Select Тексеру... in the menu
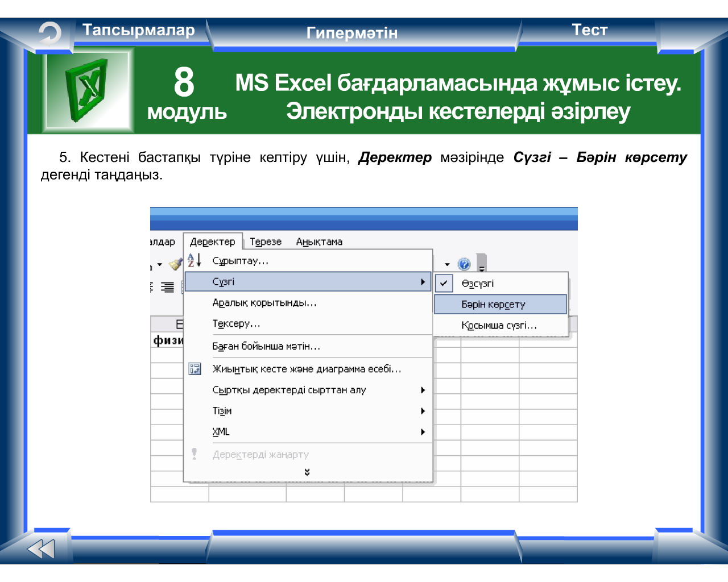Screen dimensions: 728x582 point(308,323)
